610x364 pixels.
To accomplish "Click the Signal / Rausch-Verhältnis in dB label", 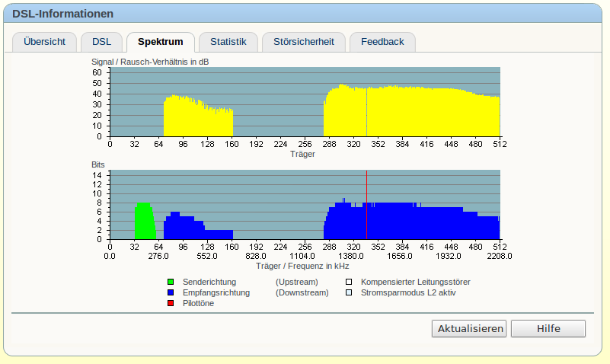I will [x=150, y=62].
